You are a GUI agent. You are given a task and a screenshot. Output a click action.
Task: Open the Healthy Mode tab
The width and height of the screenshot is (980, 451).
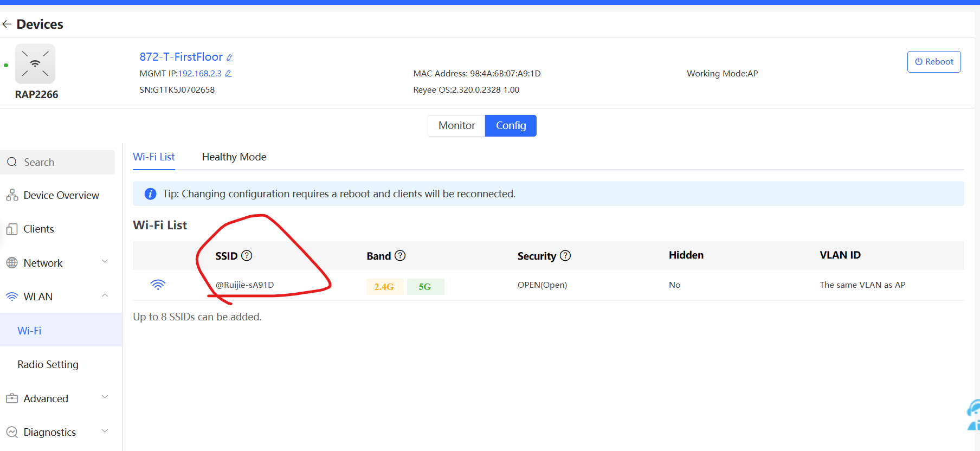point(234,157)
